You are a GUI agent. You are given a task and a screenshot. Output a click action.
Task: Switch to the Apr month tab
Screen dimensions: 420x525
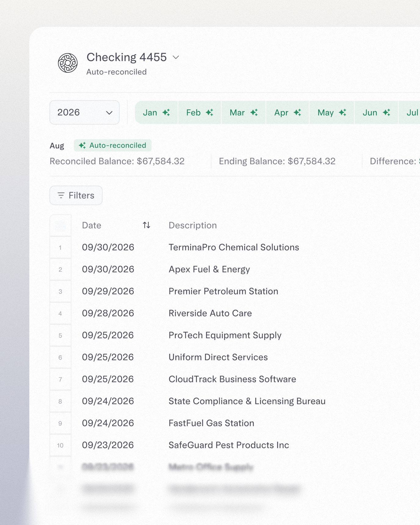288,113
